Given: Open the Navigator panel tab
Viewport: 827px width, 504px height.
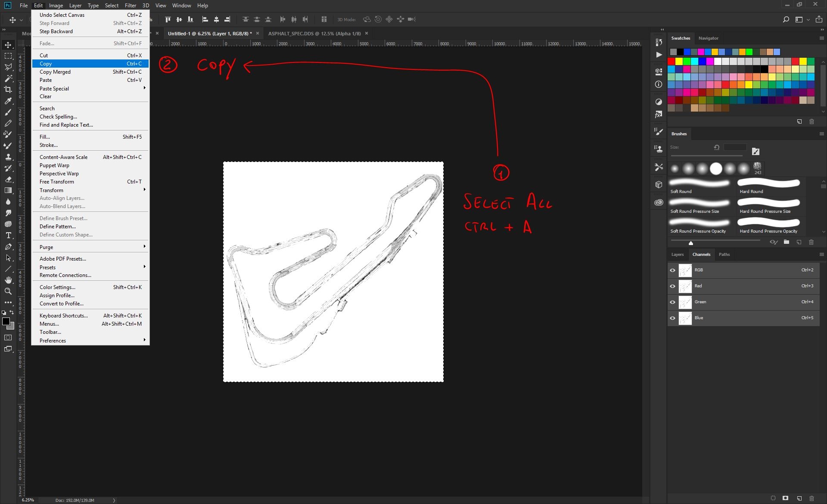Looking at the screenshot, I should (x=708, y=38).
